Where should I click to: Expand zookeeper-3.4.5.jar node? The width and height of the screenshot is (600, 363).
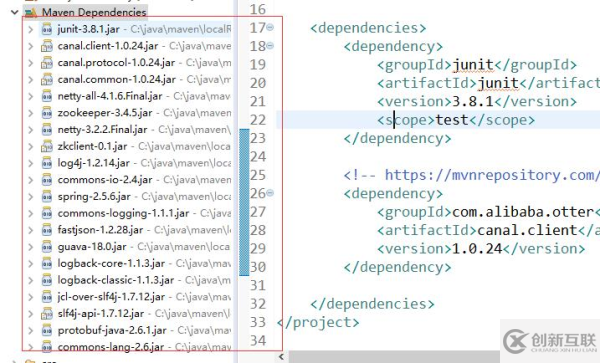click(31, 113)
